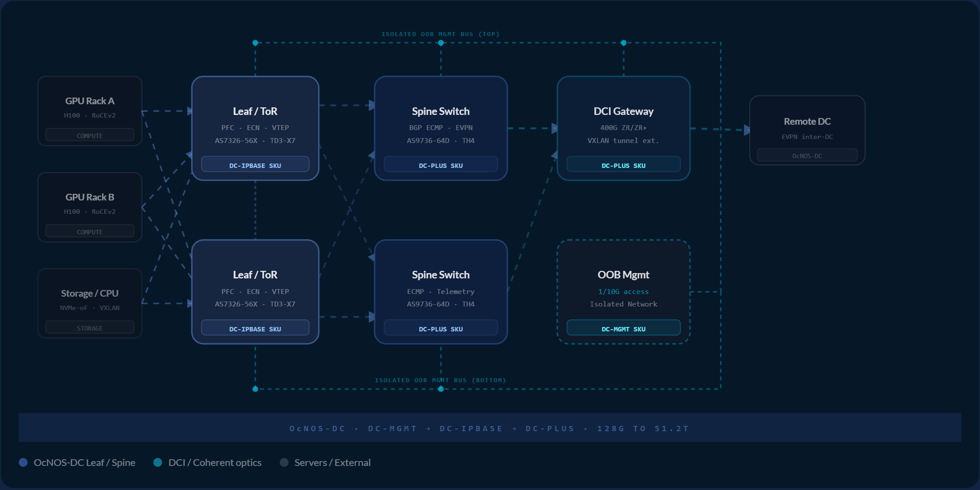Click the upper Leaf / ToR DC-IPBASE SKU badge
Screen dimensions: 980x490
(x=255, y=164)
